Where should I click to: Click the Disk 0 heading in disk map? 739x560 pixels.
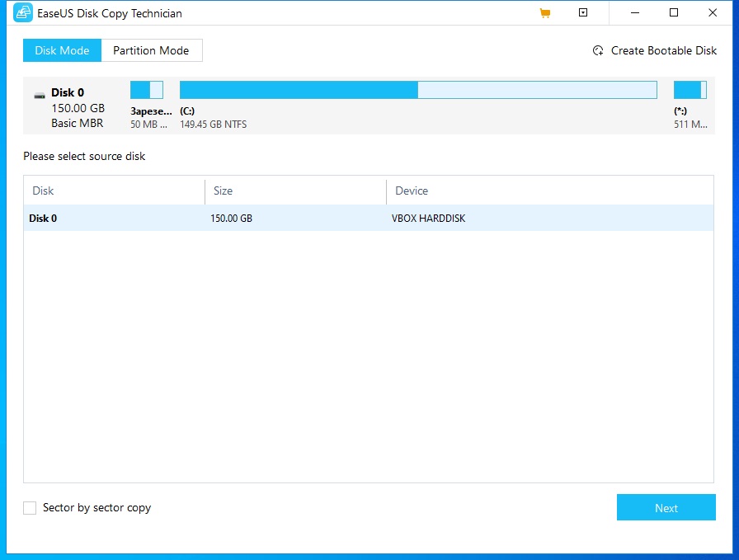[68, 92]
